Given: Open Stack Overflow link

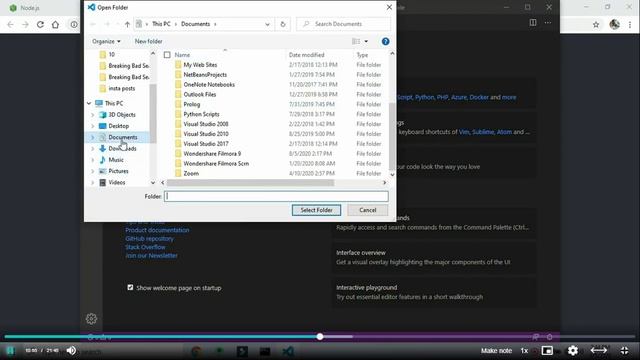Looking at the screenshot, I should tap(145, 247).
